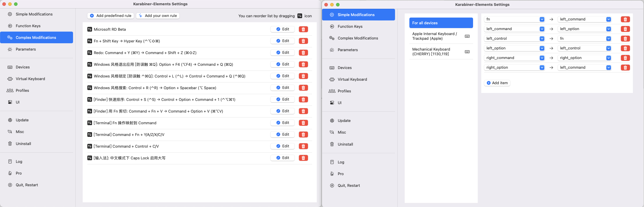Delete the left_control to fn mapping
The image size is (644, 207).
click(625, 39)
